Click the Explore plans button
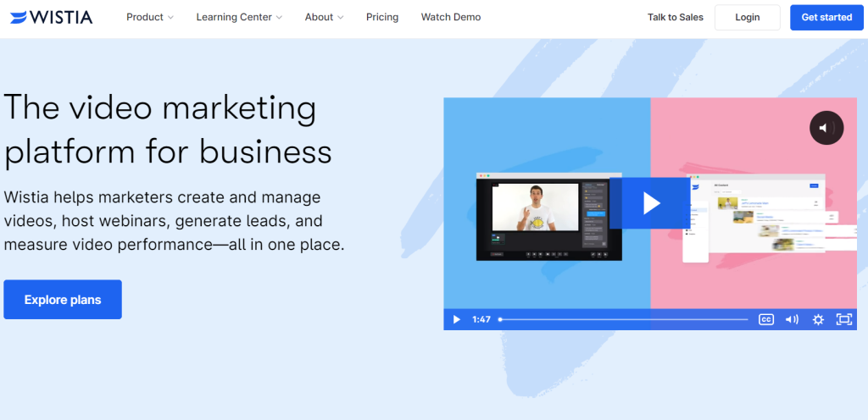This screenshot has height=420, width=868. coord(63,300)
